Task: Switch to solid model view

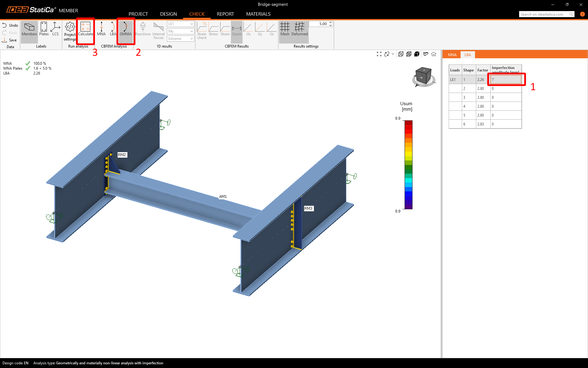Action: point(417,54)
